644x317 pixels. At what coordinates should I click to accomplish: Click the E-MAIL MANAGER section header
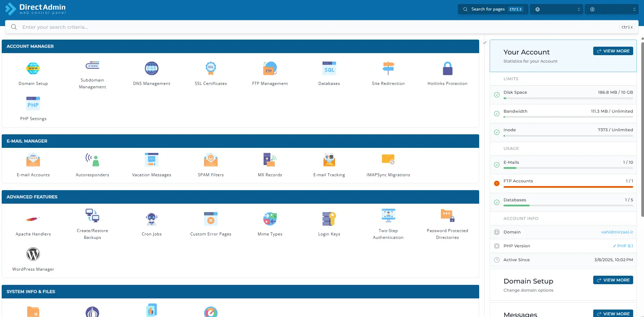pos(240,141)
